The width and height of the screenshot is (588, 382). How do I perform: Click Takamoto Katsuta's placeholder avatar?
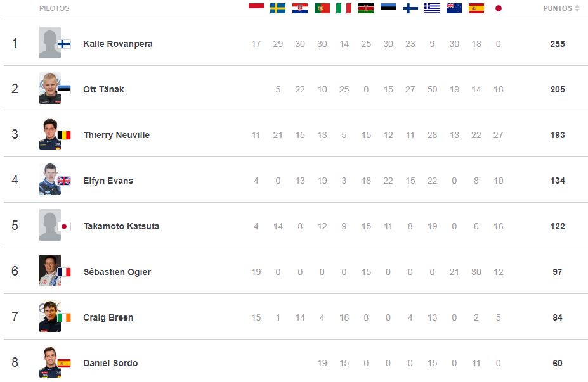pos(49,225)
